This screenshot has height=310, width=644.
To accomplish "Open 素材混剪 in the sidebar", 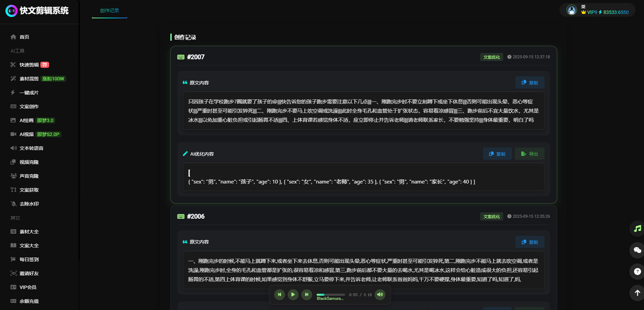I will 29,79.
